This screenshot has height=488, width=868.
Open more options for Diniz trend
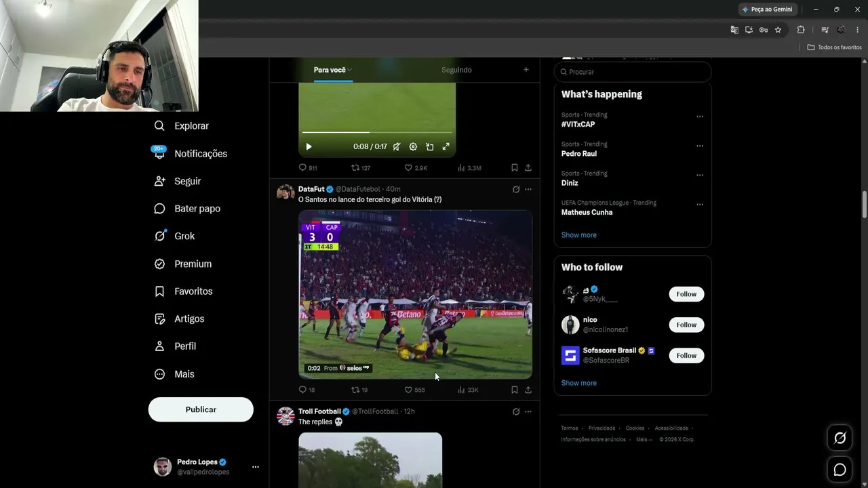point(700,175)
